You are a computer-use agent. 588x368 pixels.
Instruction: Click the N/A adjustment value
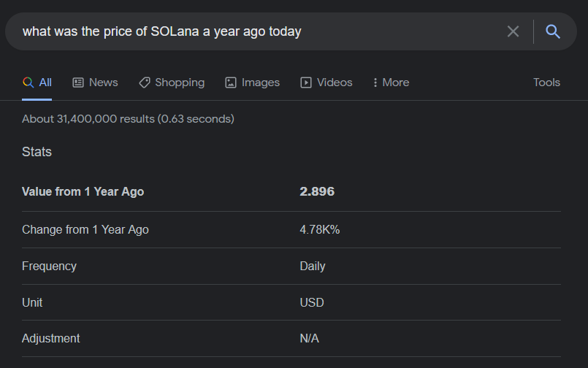(x=310, y=339)
